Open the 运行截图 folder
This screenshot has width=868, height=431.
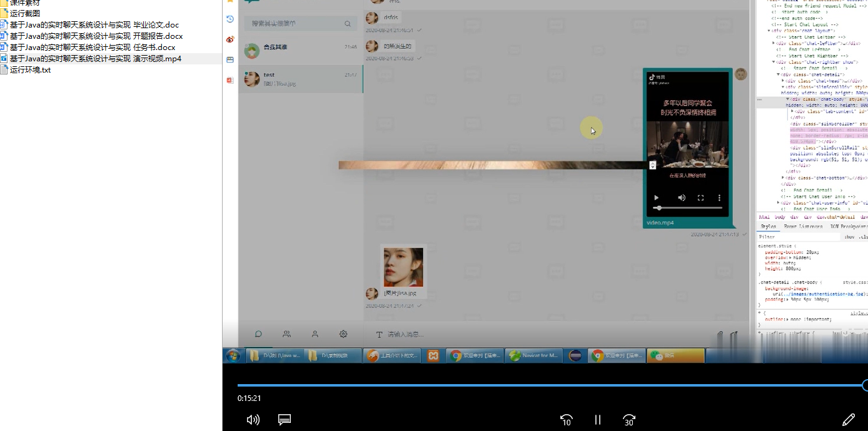[25, 13]
